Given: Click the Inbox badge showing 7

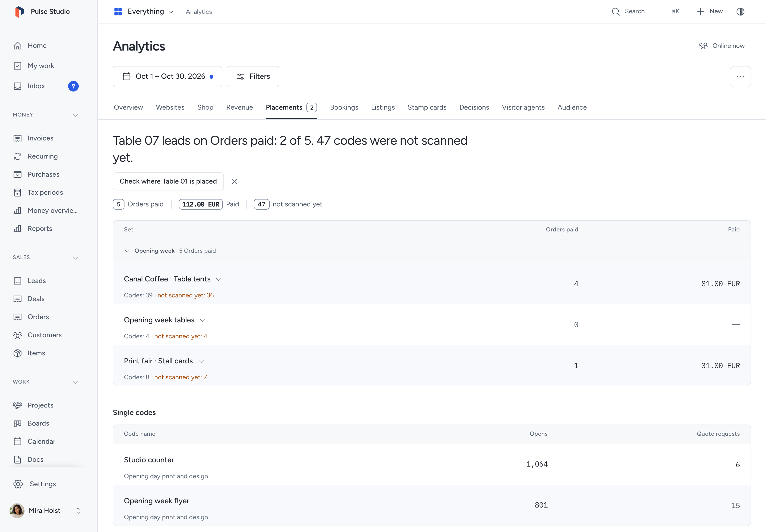Looking at the screenshot, I should click(73, 86).
